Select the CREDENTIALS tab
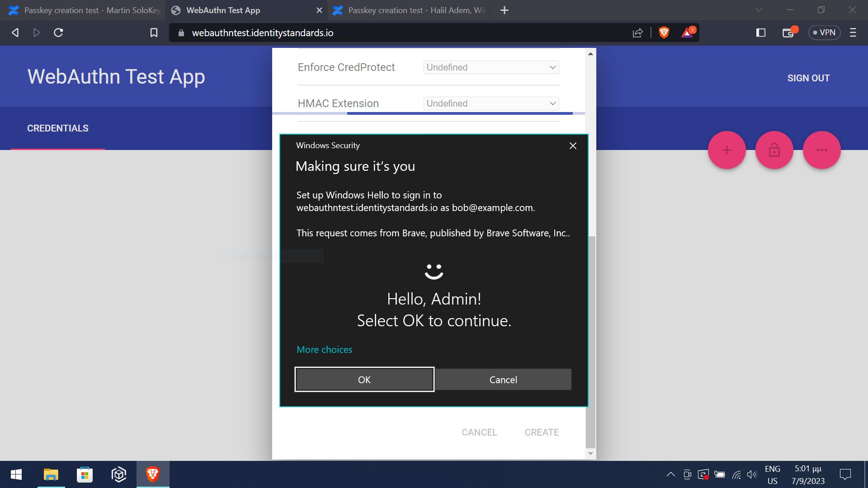The image size is (868, 488). [58, 128]
